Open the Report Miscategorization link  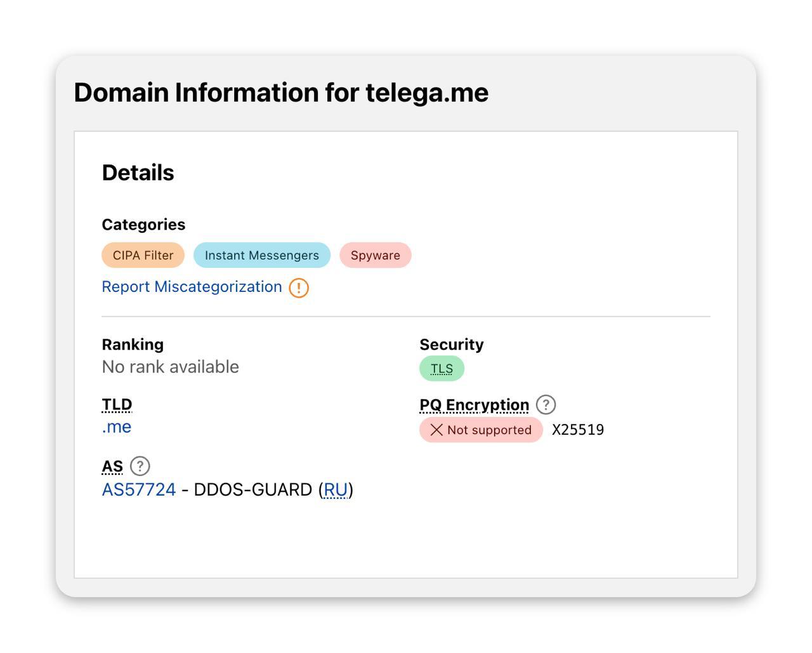192,287
